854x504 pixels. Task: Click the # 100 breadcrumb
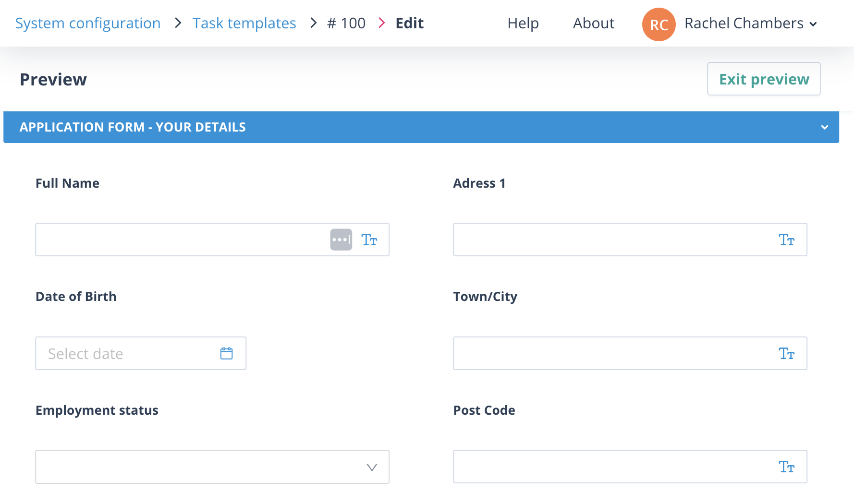point(346,23)
